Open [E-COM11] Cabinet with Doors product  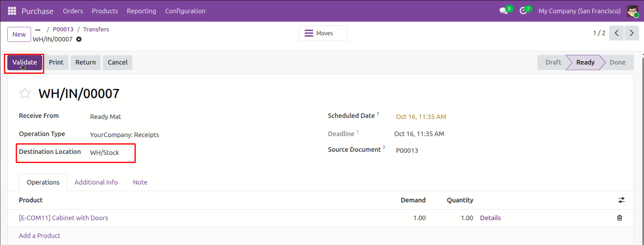[x=63, y=218]
